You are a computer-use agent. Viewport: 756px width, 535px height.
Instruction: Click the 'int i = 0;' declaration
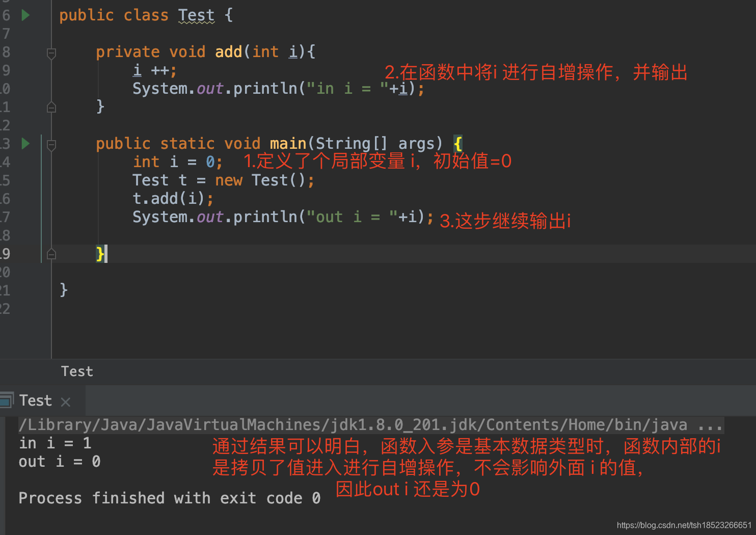tap(178, 162)
